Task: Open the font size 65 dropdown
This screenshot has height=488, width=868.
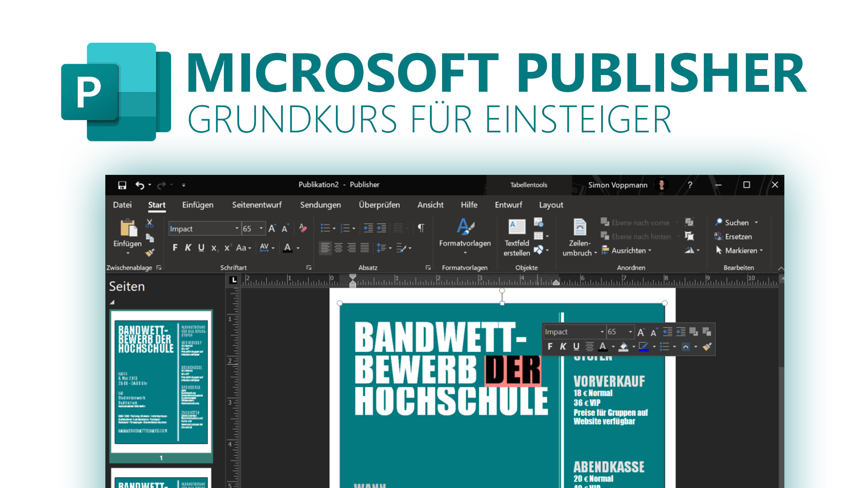Action: 261,229
